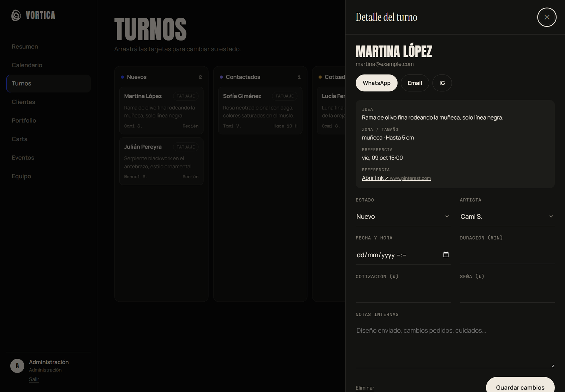Click the Administración avatar circle
This screenshot has width=565, height=392.
tap(17, 366)
